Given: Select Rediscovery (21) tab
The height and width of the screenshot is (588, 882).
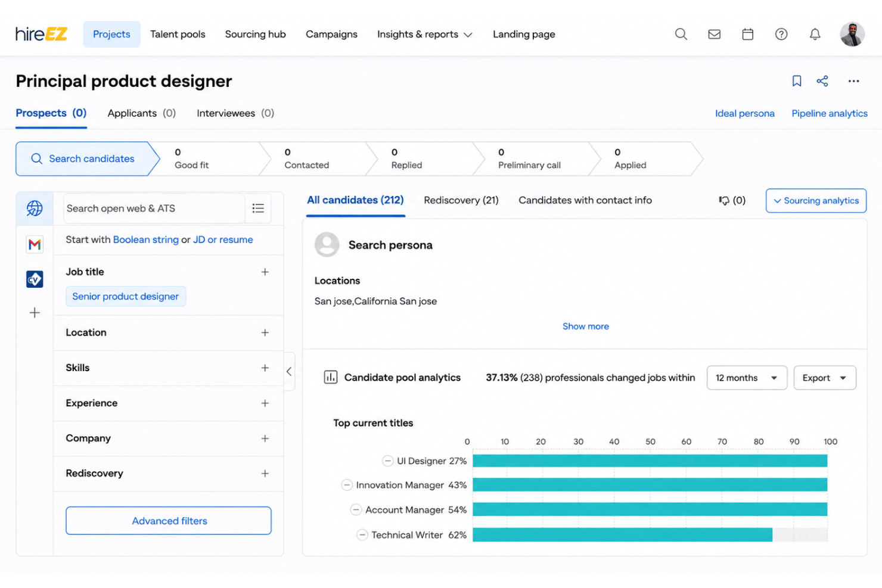Looking at the screenshot, I should pyautogui.click(x=461, y=200).
